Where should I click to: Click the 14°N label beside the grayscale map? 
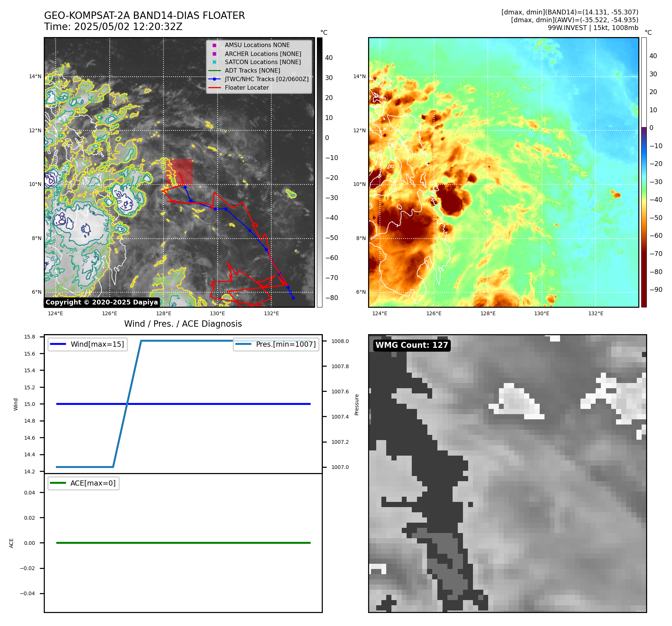tap(35, 77)
